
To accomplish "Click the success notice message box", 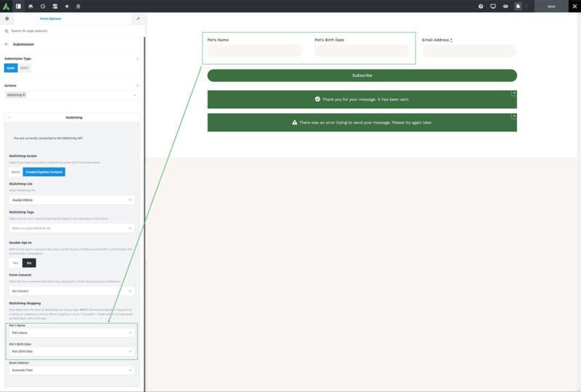I will click(x=362, y=99).
